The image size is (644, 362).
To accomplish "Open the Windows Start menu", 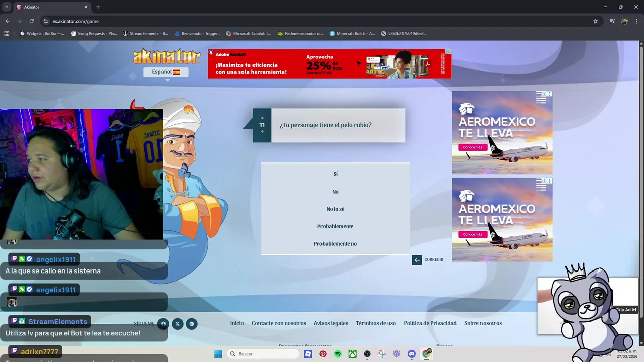I will click(x=218, y=354).
